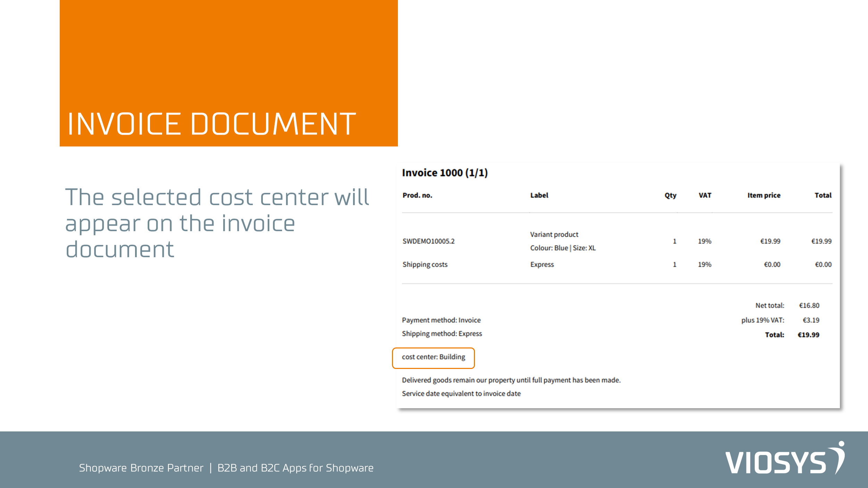
Task: Click 'cost center: Building' text
Action: (x=434, y=357)
